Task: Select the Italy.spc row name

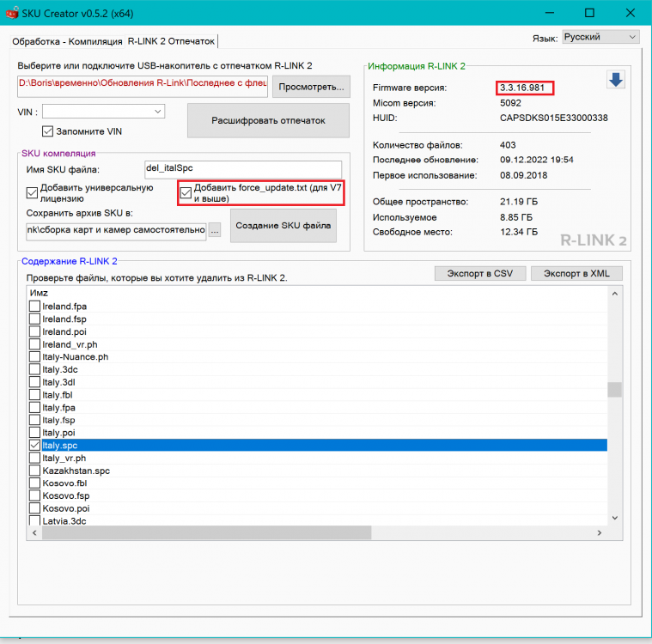Action: [x=60, y=446]
